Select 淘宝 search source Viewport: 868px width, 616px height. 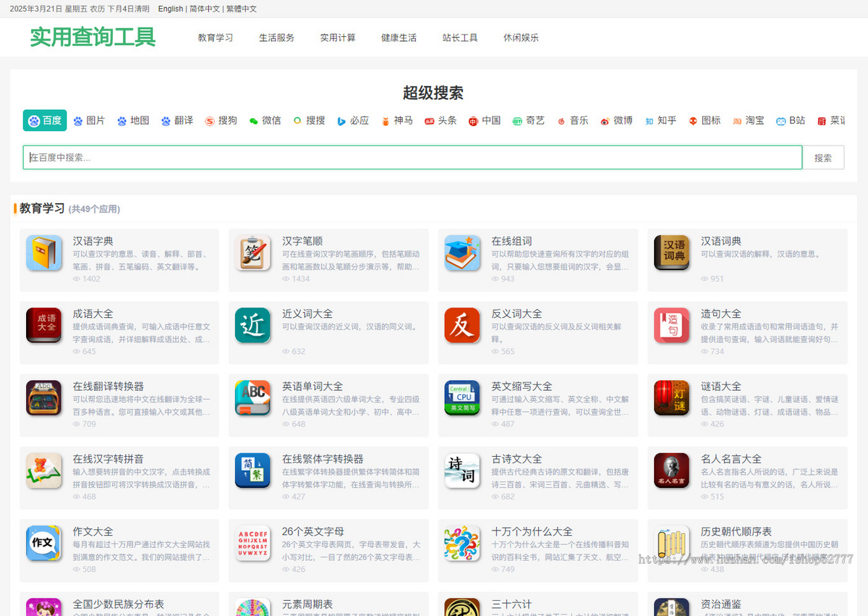pos(749,121)
